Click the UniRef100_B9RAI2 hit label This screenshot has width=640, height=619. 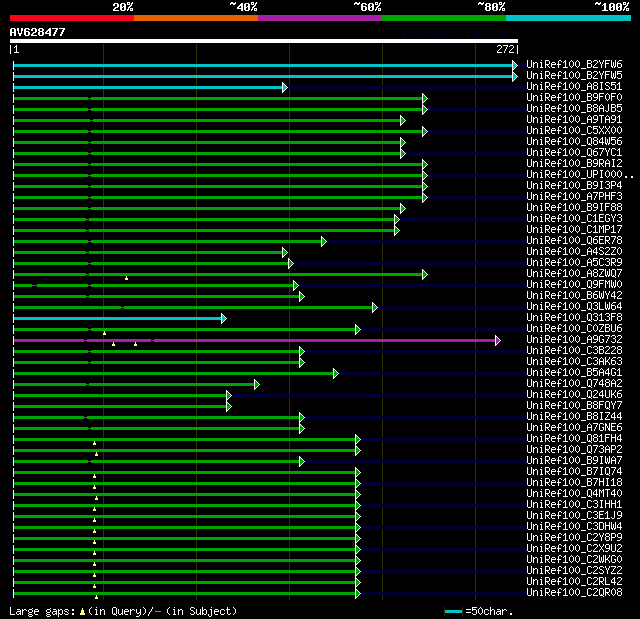574,163
